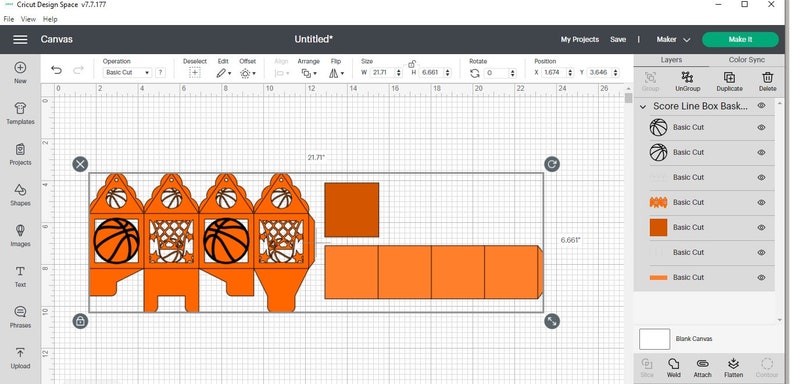Open the Offset tool

pos(246,73)
